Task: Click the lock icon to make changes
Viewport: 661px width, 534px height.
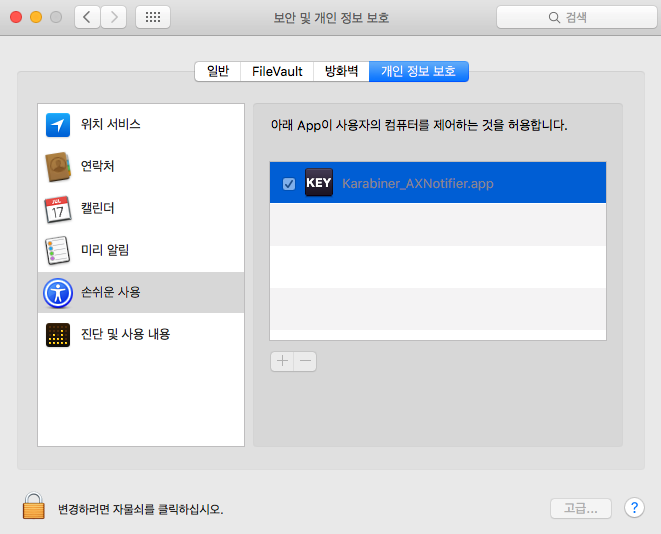Action: 34,506
